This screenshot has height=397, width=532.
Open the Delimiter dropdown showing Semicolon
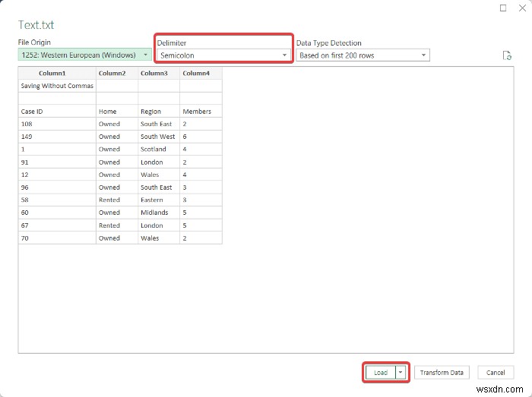tap(223, 55)
